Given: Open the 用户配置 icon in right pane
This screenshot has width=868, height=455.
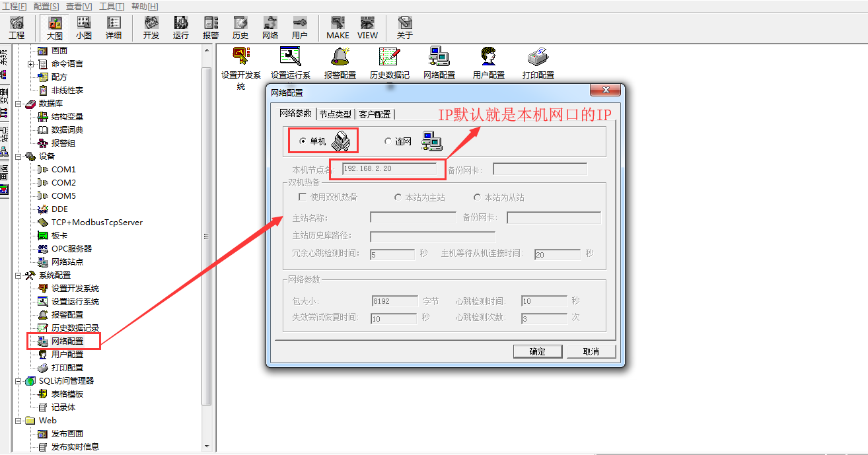Looking at the screenshot, I should tap(488, 63).
